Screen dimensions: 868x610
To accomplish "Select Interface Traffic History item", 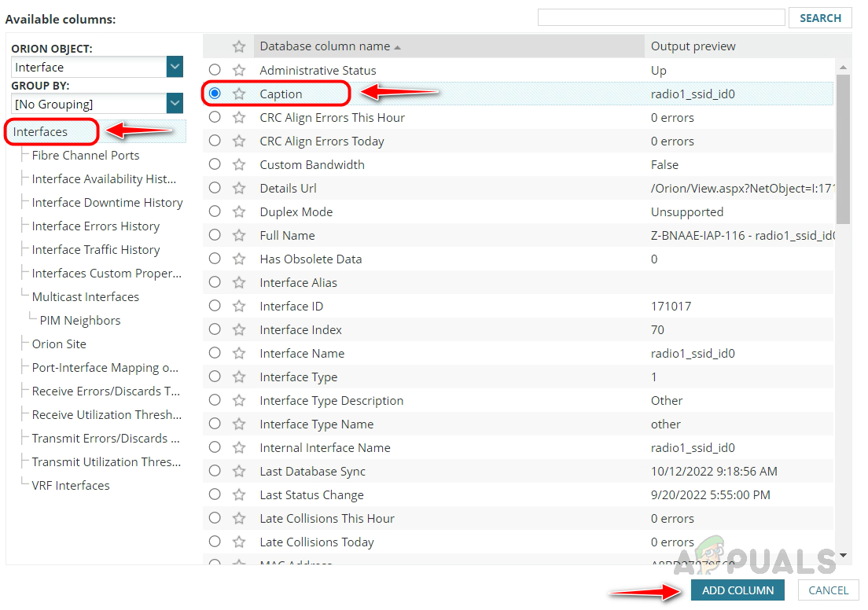I will 96,250.
